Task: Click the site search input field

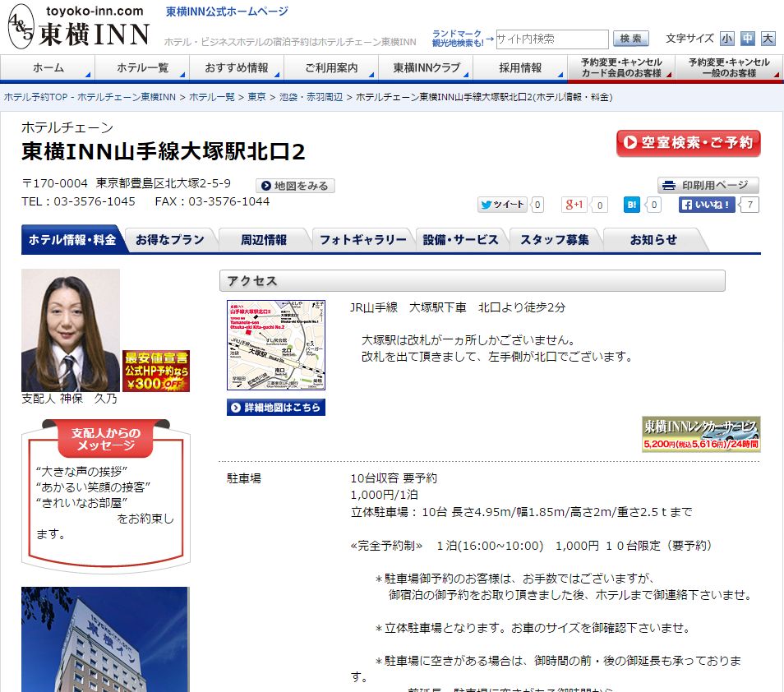Action: click(x=551, y=39)
